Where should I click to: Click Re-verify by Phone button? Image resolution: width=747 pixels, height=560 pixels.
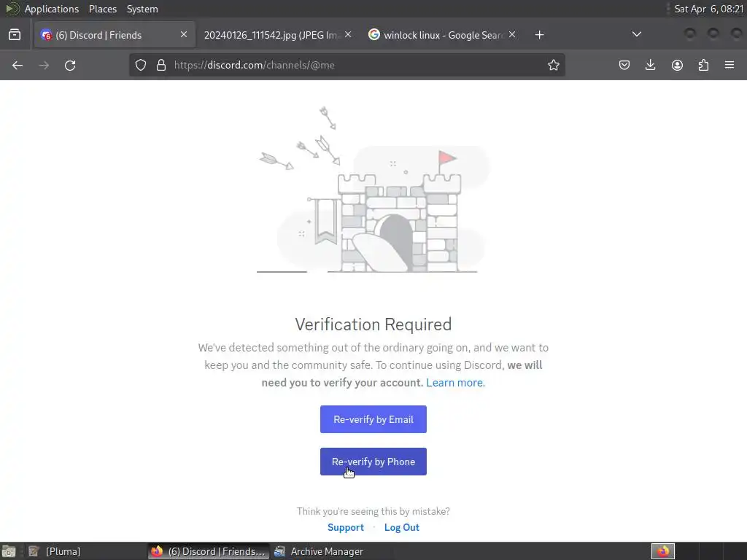373,462
